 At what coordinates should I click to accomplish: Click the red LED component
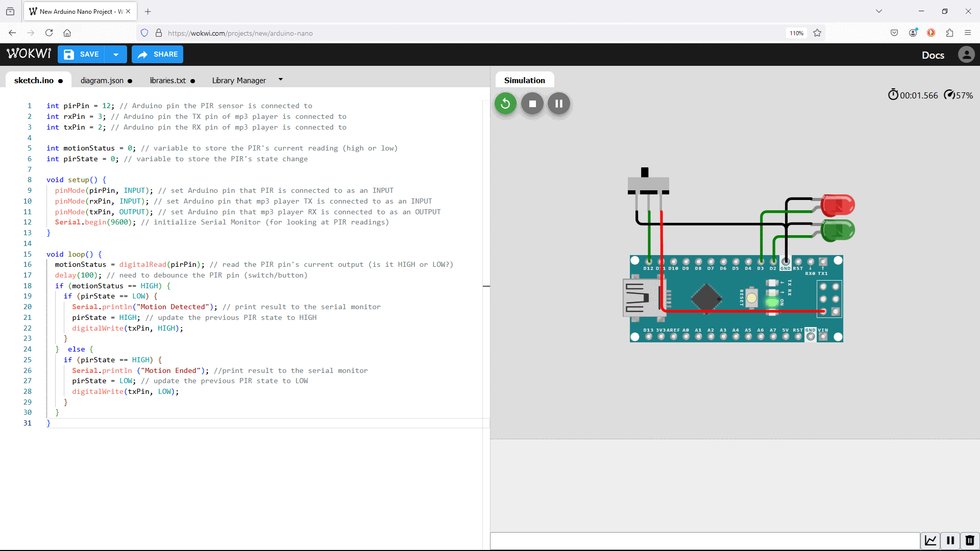coord(838,205)
